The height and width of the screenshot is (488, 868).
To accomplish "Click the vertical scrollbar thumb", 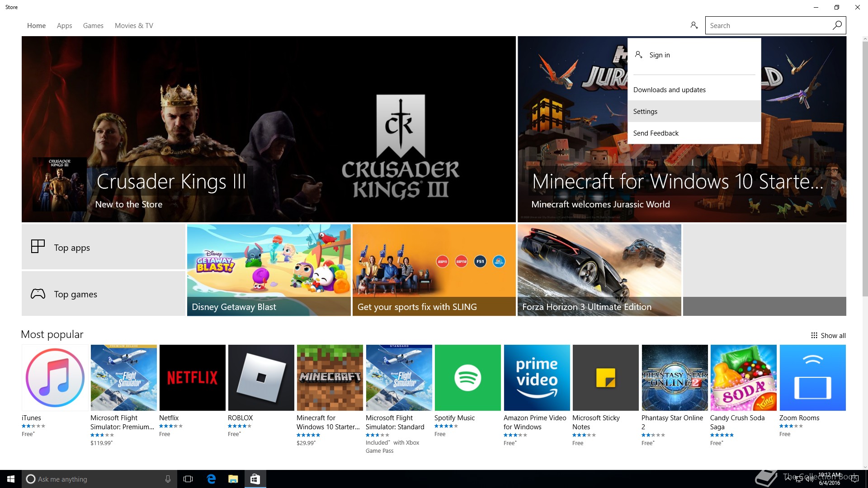I will pyautogui.click(x=865, y=169).
